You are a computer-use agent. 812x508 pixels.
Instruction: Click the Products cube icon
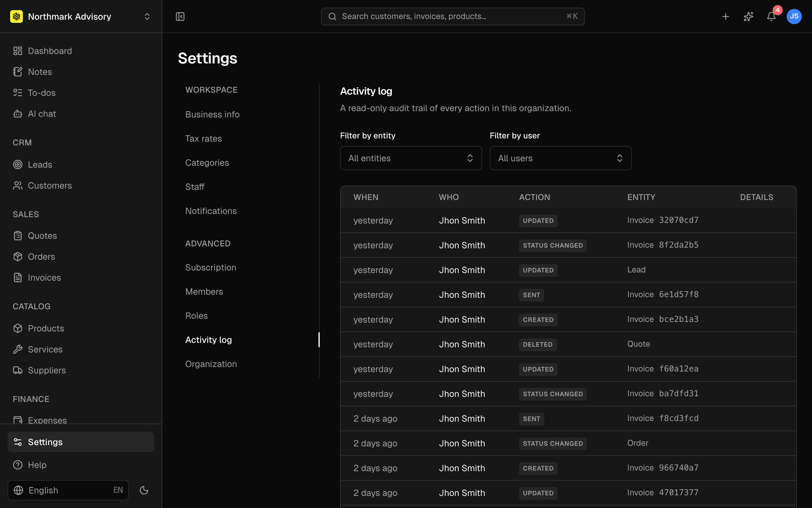coord(18,328)
